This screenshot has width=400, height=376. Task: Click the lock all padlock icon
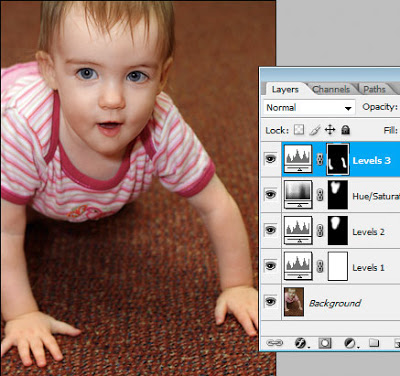[346, 130]
